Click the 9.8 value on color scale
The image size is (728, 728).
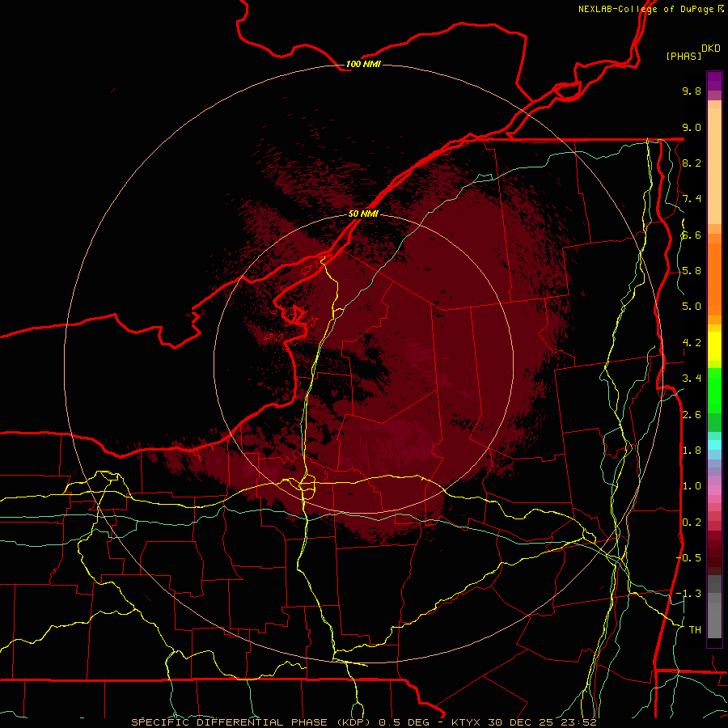point(692,91)
